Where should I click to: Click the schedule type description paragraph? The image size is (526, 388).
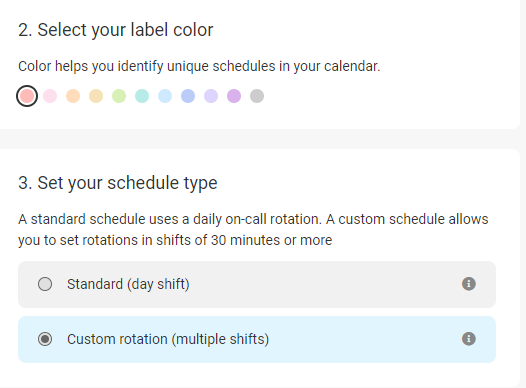click(x=253, y=230)
